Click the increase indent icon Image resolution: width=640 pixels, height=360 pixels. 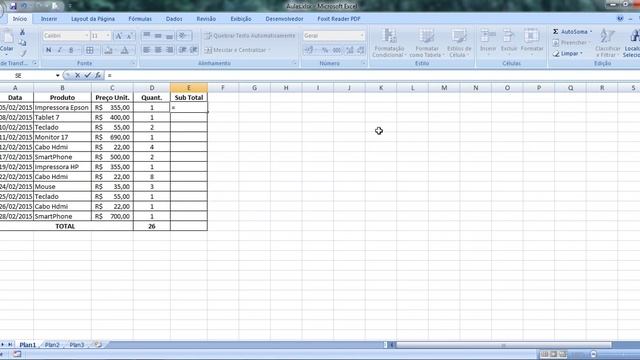(x=194, y=50)
